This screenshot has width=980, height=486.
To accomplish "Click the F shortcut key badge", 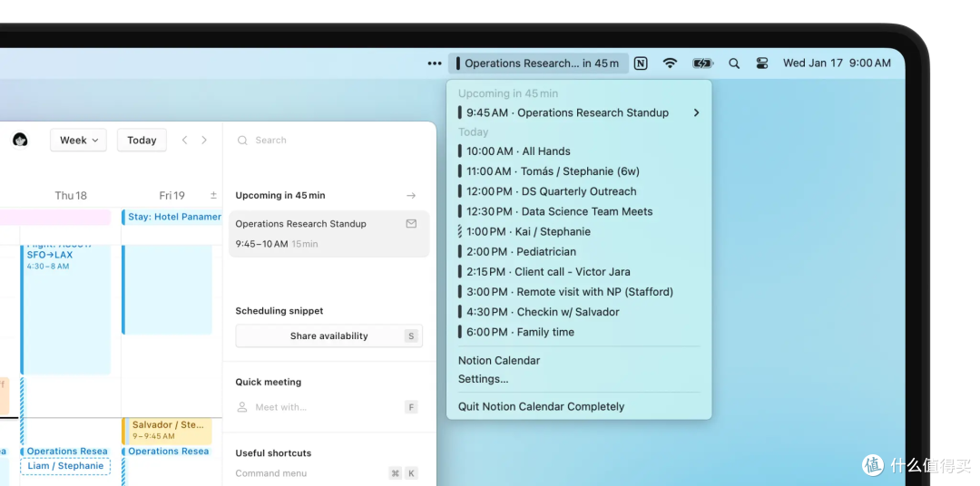I will pyautogui.click(x=411, y=407).
